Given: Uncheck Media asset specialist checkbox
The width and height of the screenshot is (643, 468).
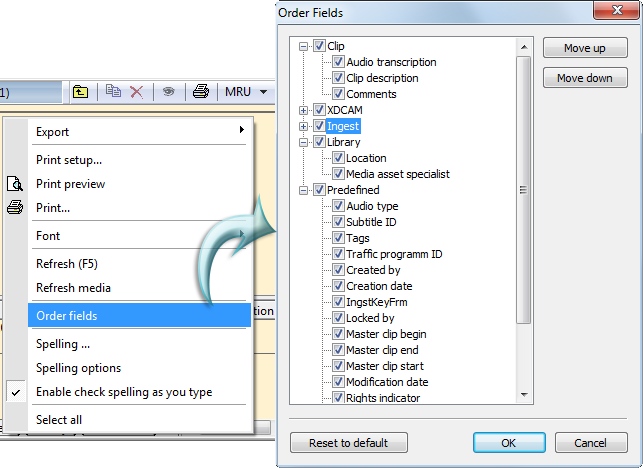Looking at the screenshot, I should (338, 174).
